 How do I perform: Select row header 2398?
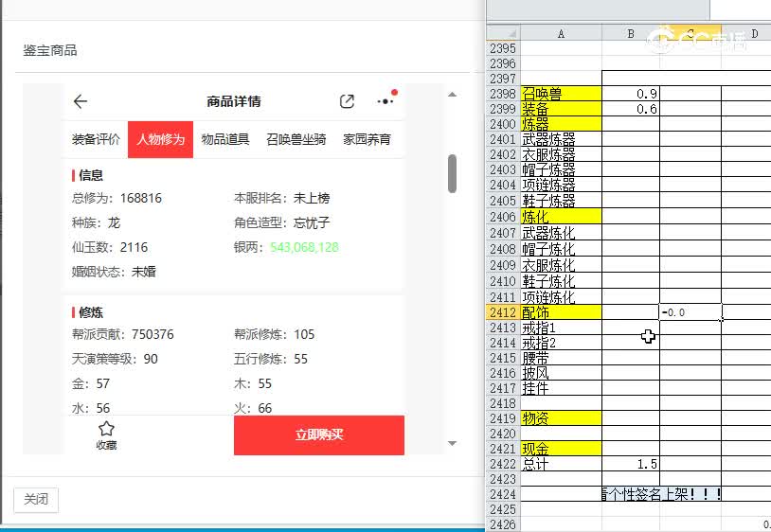(503, 94)
